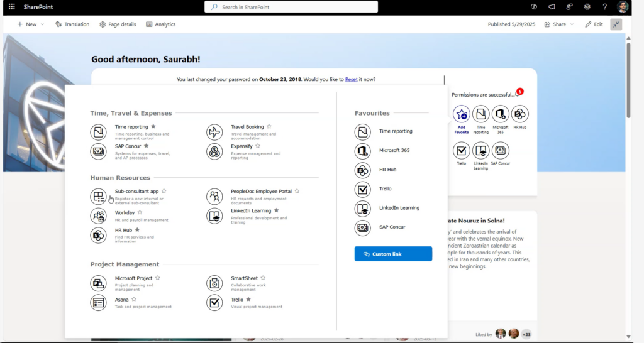Viewport: 644px width, 343px height.
Task: Expand the Share dropdown chevron
Action: pyautogui.click(x=572, y=24)
